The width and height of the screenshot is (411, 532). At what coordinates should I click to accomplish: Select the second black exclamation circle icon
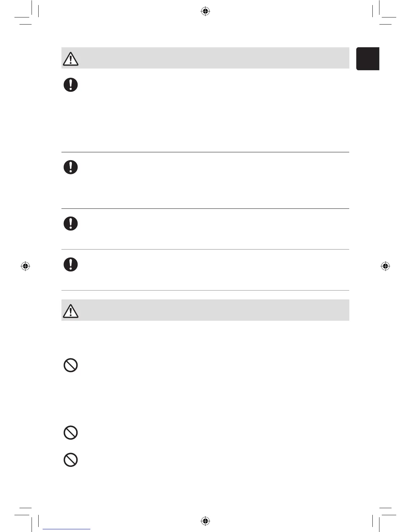71,167
